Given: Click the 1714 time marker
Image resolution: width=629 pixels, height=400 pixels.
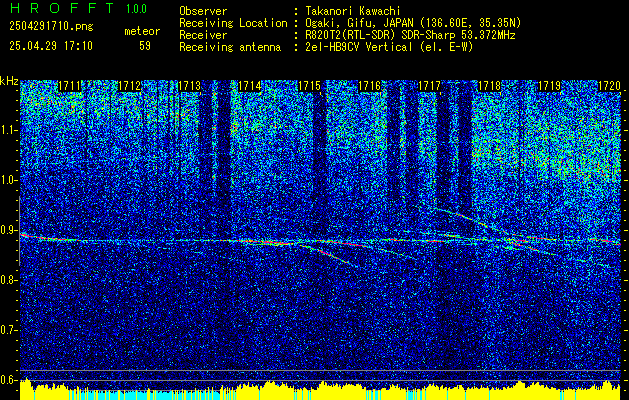Looking at the screenshot, I should (250, 86).
